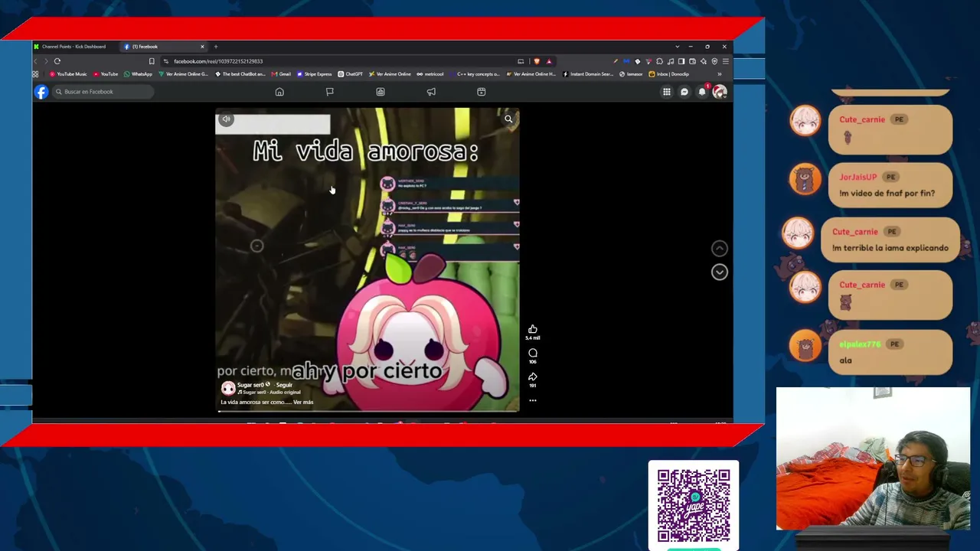Close the Facebook browser tab

[x=202, y=47]
